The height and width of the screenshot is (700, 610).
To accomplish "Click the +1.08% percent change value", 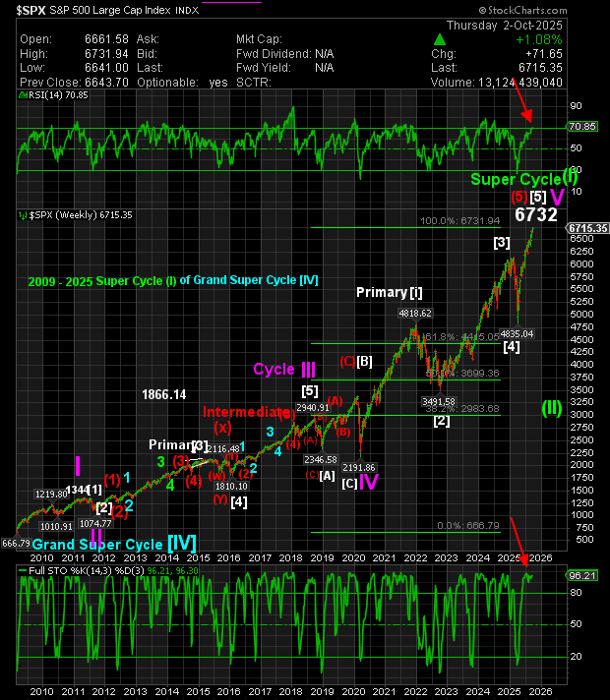I will (539, 39).
